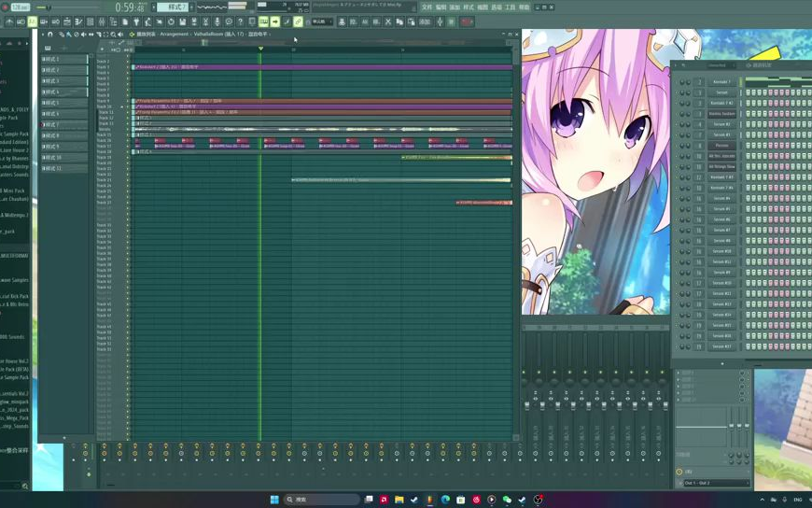Open the 添加 menu
The width and height of the screenshot is (812, 508).
pyautogui.click(x=455, y=7)
